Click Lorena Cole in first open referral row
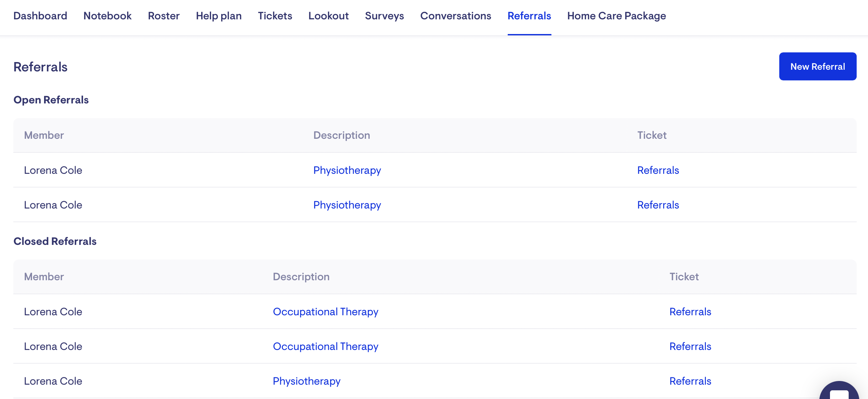The image size is (868, 399). point(53,170)
